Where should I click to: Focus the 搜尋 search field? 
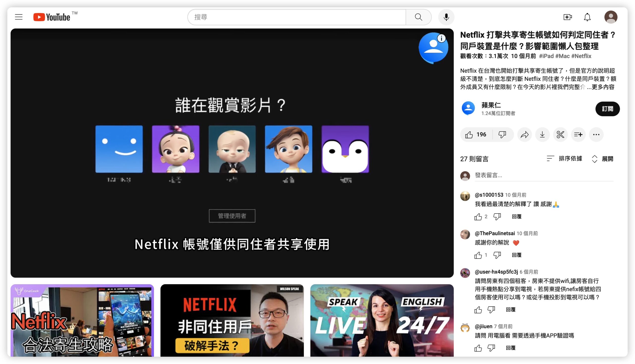297,17
